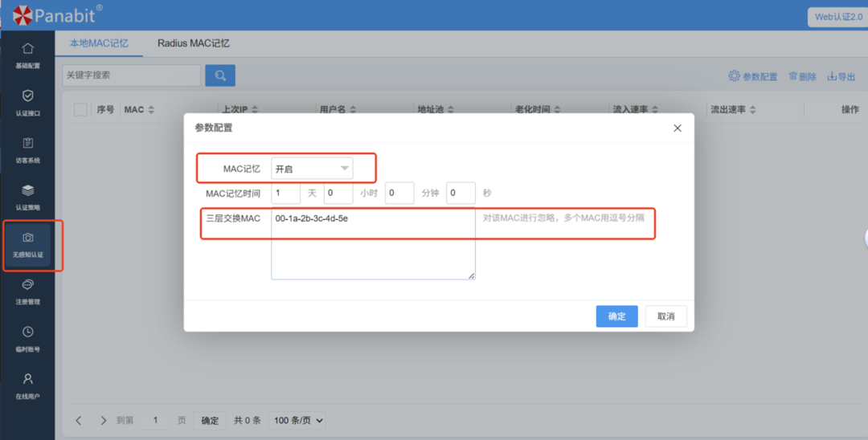Open 临时账号 sidebar item
Image resolution: width=868 pixels, height=440 pixels.
coord(27,338)
